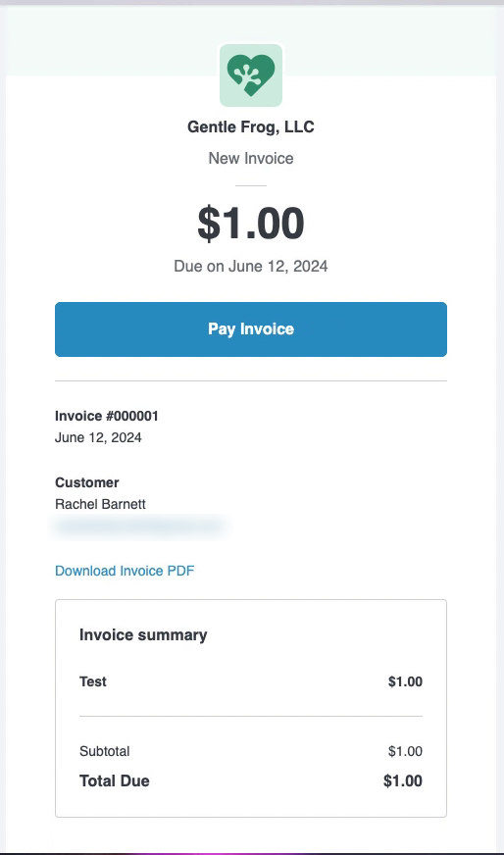The height and width of the screenshot is (855, 504).
Task: Click the Subtotal $1.00 value
Action: (x=405, y=751)
